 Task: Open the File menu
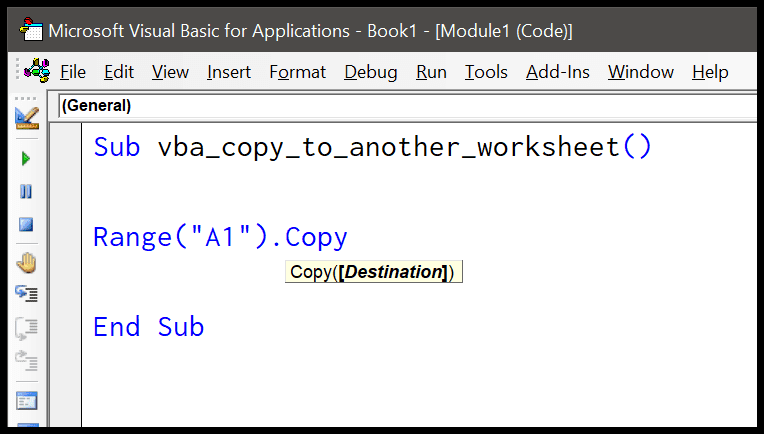73,72
